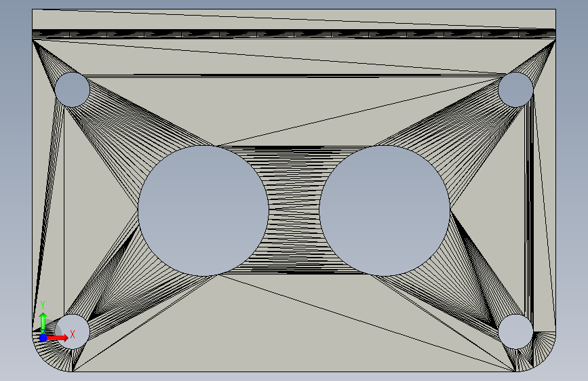
Task: Select the blue Z axis origin ball
Action: (x=43, y=338)
